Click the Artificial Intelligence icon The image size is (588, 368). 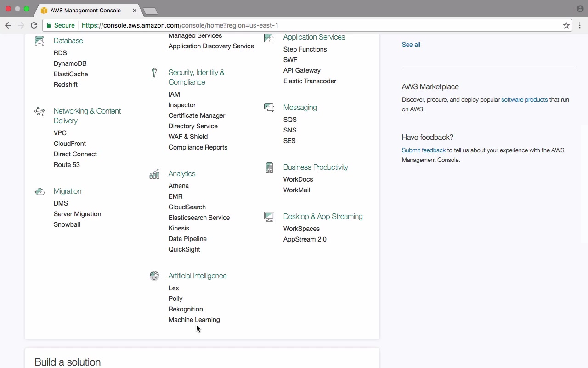154,276
